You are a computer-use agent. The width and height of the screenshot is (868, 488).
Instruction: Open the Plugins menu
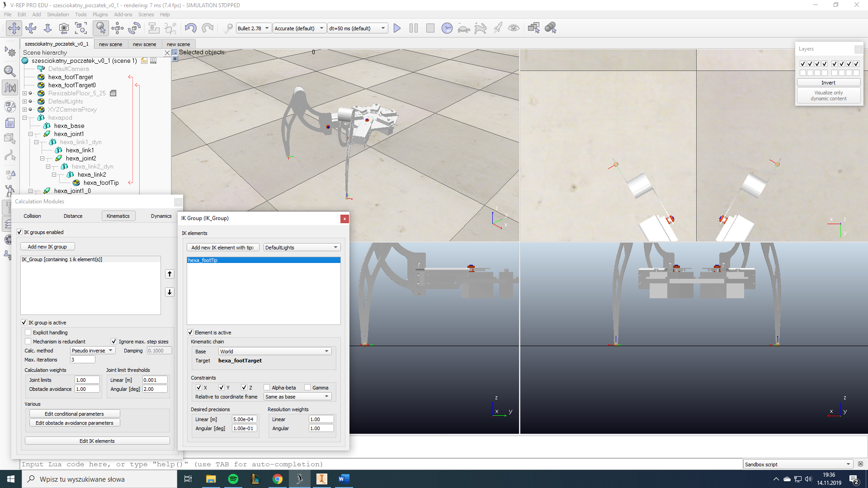(x=100, y=14)
